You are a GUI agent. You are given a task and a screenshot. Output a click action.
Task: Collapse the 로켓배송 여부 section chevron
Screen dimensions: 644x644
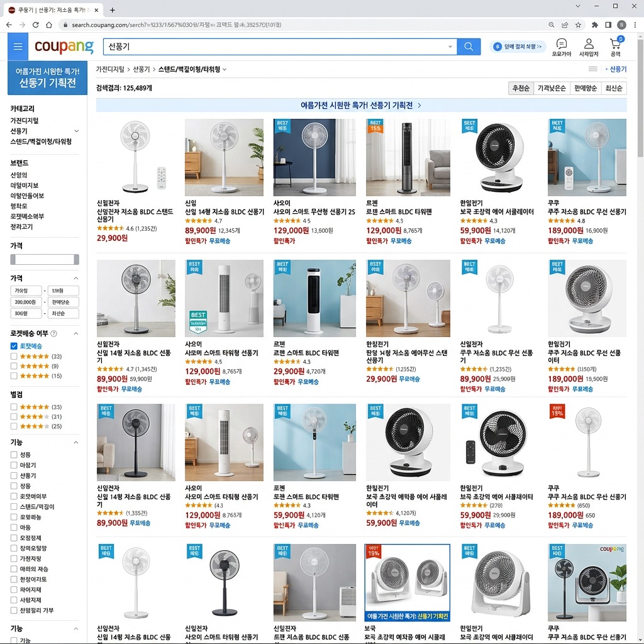tap(75, 333)
